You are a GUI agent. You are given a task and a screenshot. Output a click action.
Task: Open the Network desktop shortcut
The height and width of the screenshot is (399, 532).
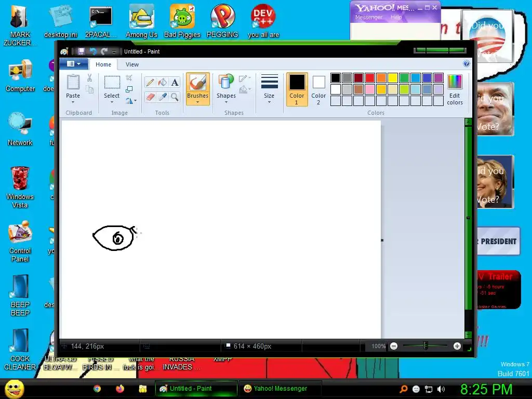[x=20, y=129]
